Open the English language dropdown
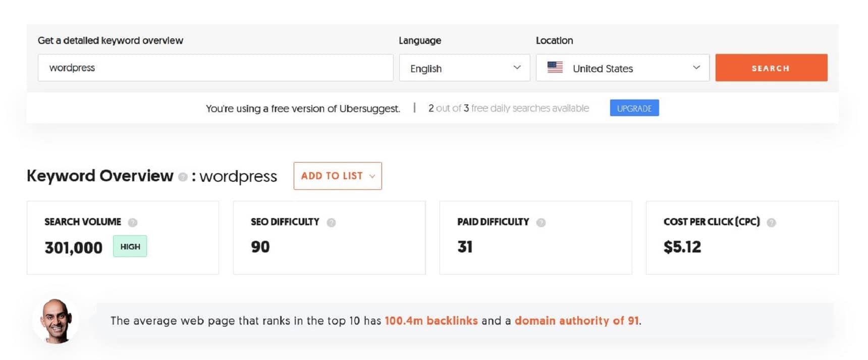868x360 pixels. coord(464,68)
